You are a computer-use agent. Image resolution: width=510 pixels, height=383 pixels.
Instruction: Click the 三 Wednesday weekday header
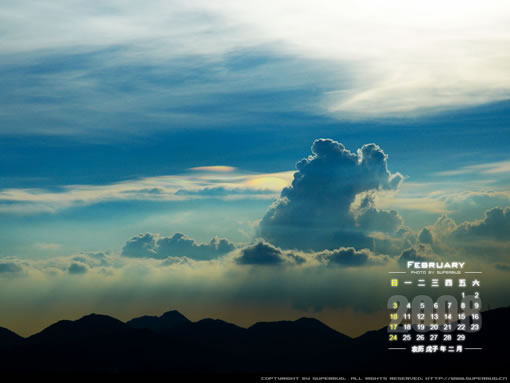(435, 283)
